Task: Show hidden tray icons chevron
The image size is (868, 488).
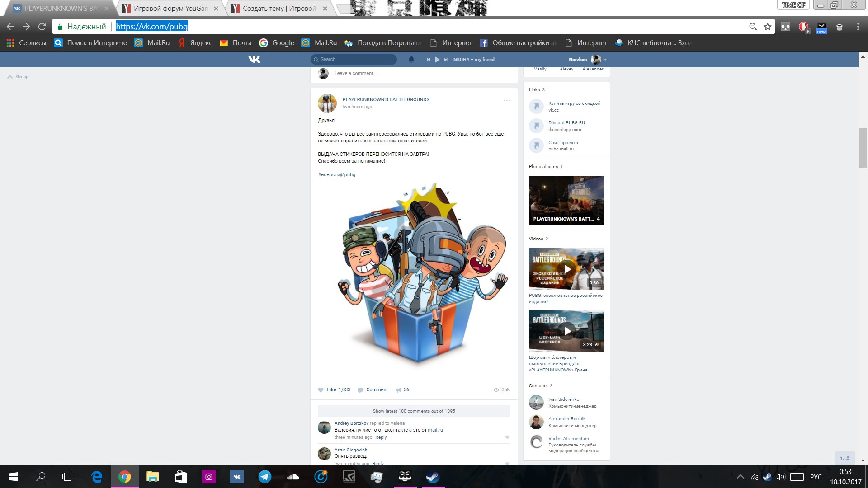Action: pyautogui.click(x=740, y=477)
